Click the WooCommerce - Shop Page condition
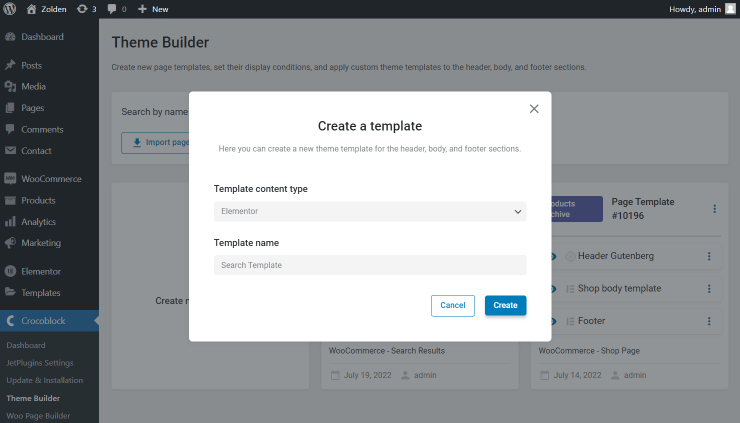 [589, 351]
